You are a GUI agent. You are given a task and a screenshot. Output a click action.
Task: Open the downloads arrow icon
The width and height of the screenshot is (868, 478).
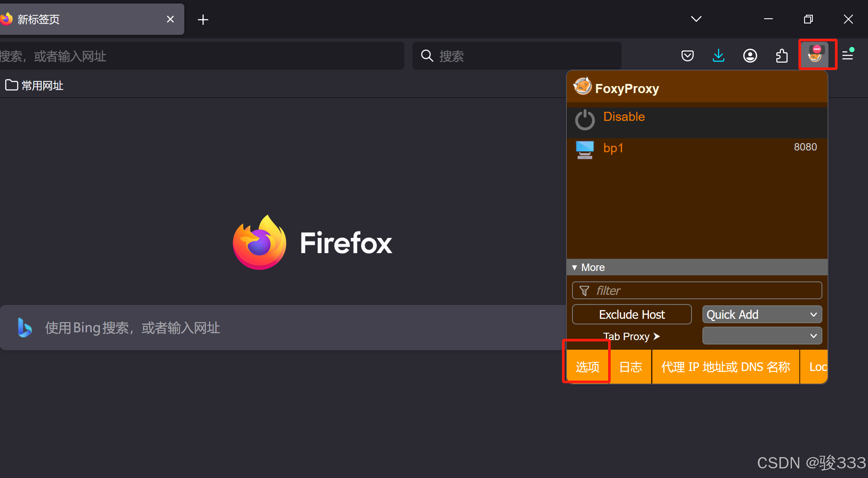[718, 56]
